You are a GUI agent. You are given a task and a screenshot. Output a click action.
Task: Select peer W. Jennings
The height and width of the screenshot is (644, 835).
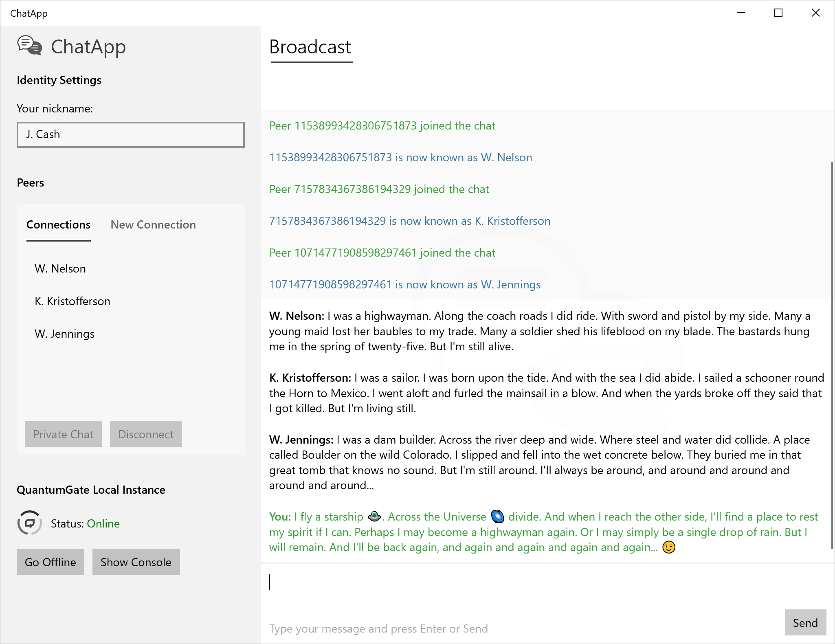64,334
